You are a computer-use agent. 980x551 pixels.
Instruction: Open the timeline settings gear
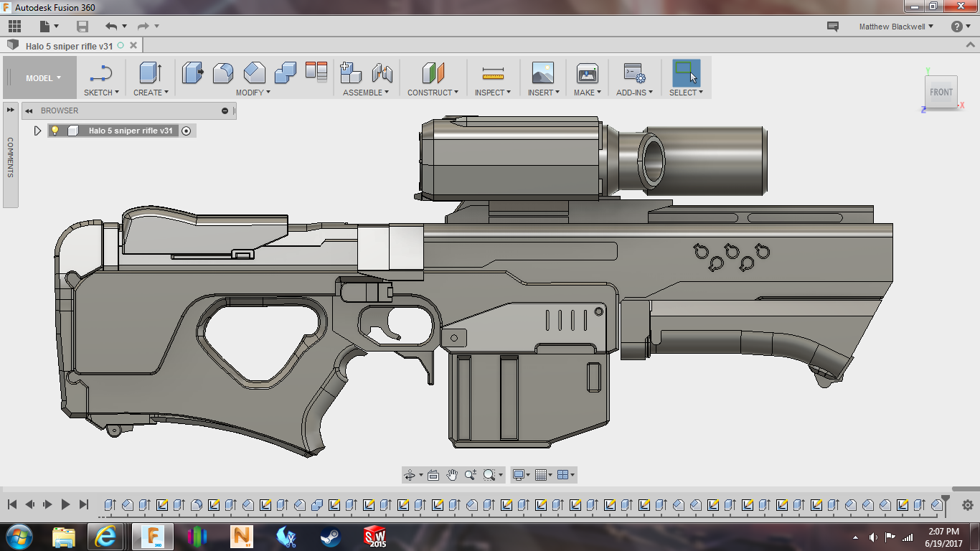(x=967, y=505)
